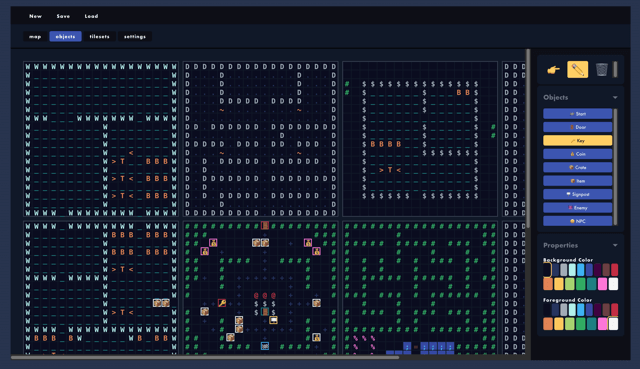Click the right crate of the pair below the top door

(x=265, y=243)
